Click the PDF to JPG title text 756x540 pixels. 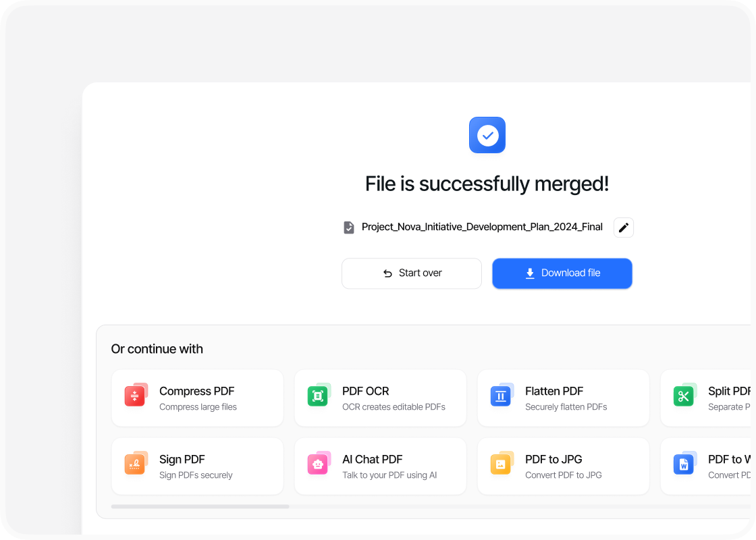pyautogui.click(x=553, y=460)
